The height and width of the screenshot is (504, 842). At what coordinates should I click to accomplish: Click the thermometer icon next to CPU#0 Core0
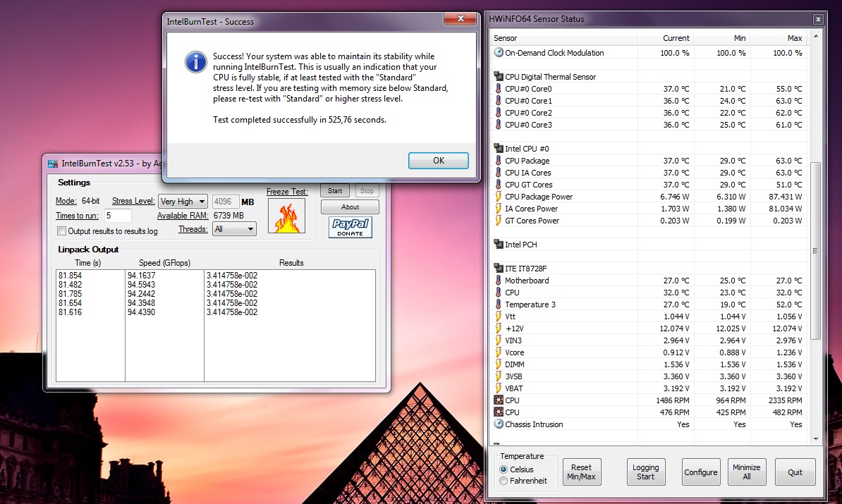[499, 89]
